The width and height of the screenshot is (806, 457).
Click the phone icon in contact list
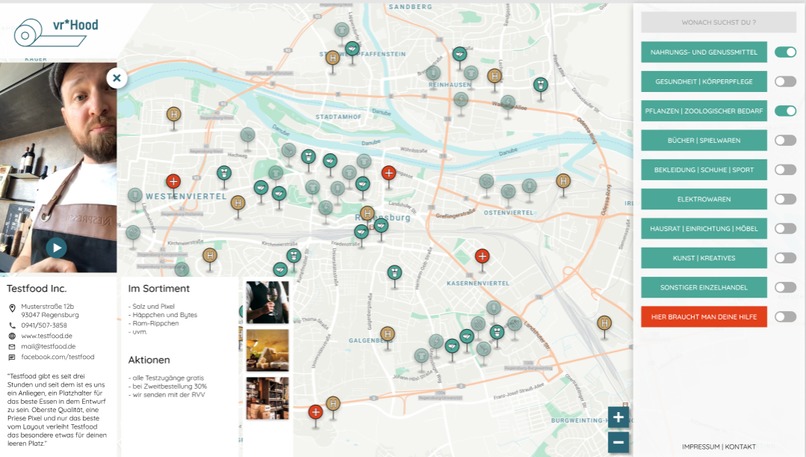click(12, 325)
